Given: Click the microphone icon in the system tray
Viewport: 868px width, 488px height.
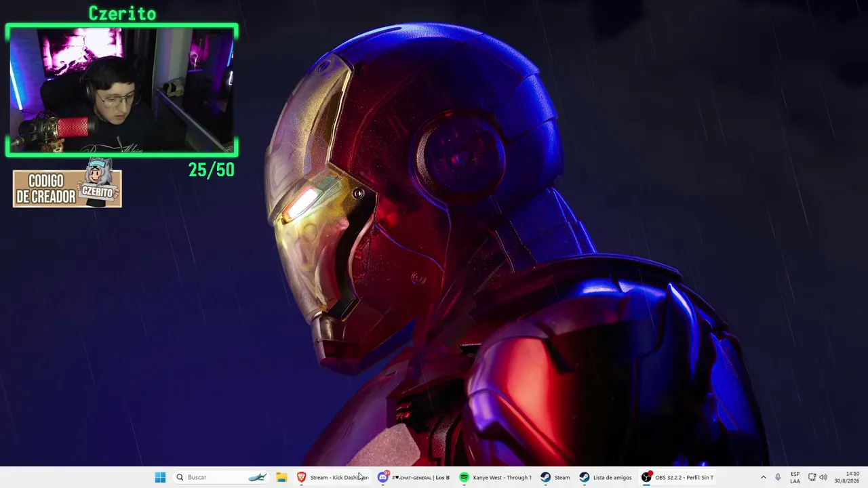Looking at the screenshot, I should [x=778, y=477].
